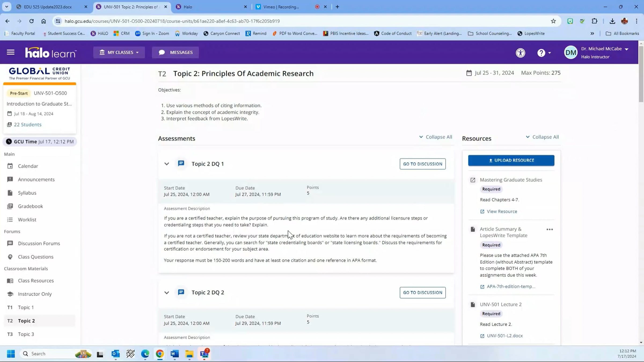Screen dimensions: 644x362
Task: Collapse All assessments
Action: (436, 137)
